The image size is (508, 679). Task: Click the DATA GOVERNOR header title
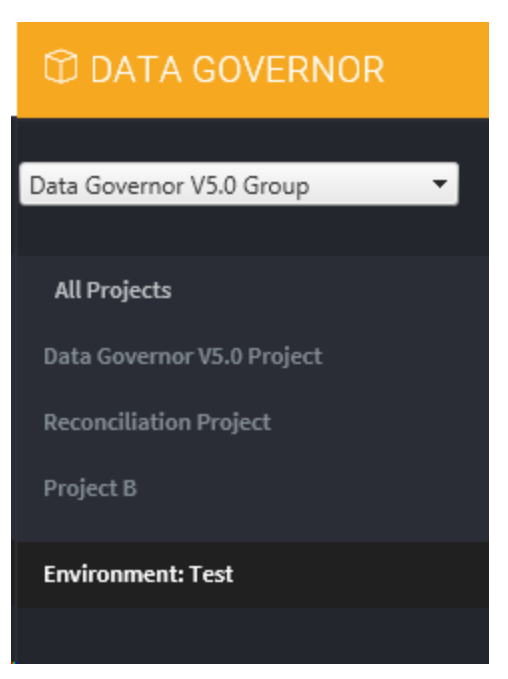[x=237, y=69]
